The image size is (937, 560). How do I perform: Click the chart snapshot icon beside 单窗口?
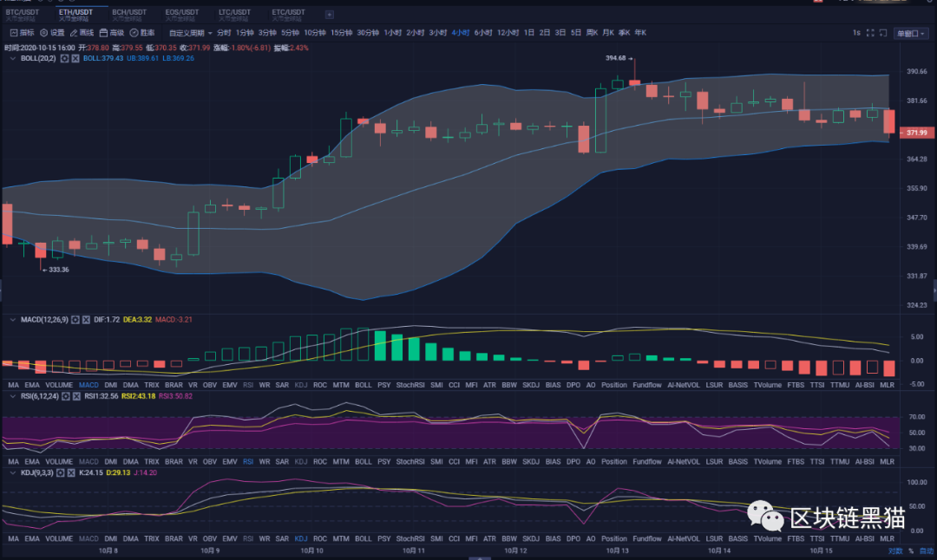[883, 32]
